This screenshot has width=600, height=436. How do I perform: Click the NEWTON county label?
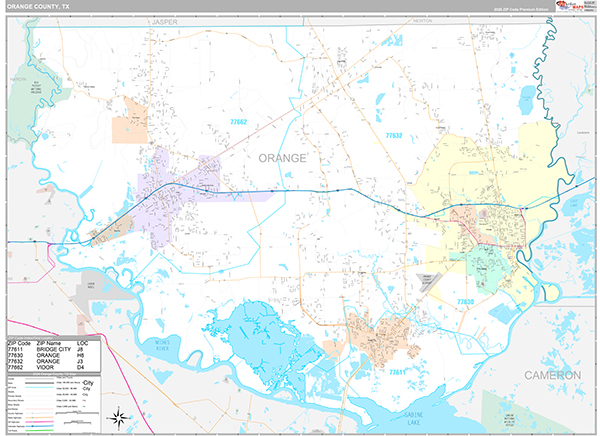(422, 21)
